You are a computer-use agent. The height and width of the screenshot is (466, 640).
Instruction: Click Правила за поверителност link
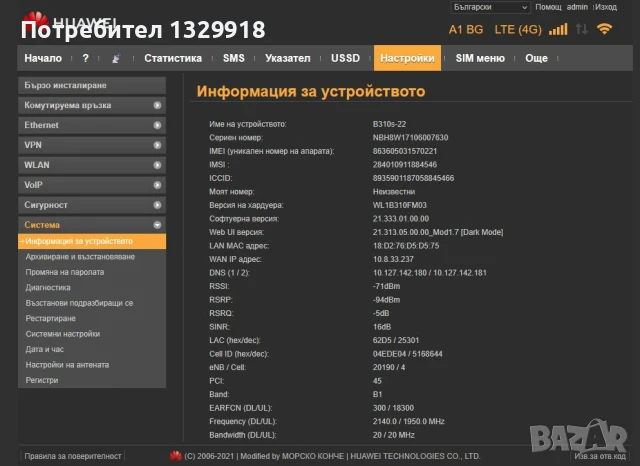click(73, 456)
